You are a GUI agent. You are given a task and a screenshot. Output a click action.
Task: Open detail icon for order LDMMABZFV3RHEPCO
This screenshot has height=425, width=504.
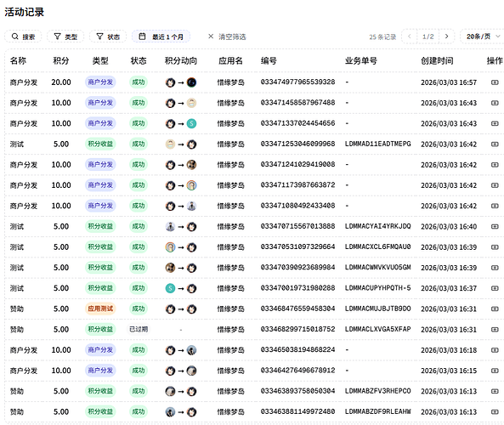pos(495,391)
